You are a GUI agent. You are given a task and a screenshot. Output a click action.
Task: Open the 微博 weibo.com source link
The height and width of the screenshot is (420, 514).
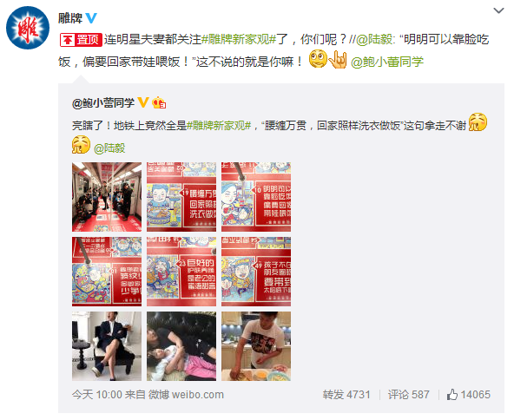tap(186, 395)
